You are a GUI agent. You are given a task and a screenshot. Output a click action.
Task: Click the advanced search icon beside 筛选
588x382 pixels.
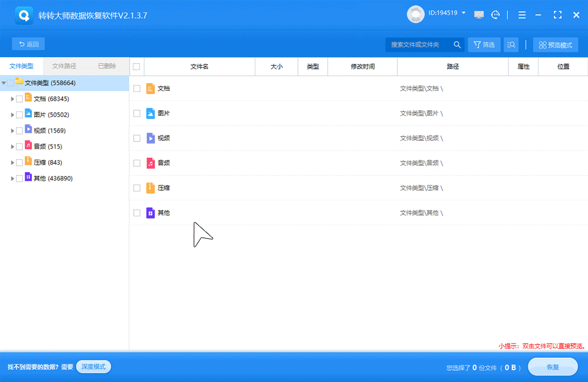coord(511,44)
